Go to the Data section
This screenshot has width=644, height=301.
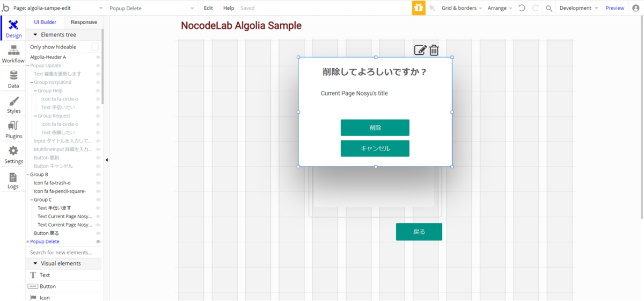13,79
